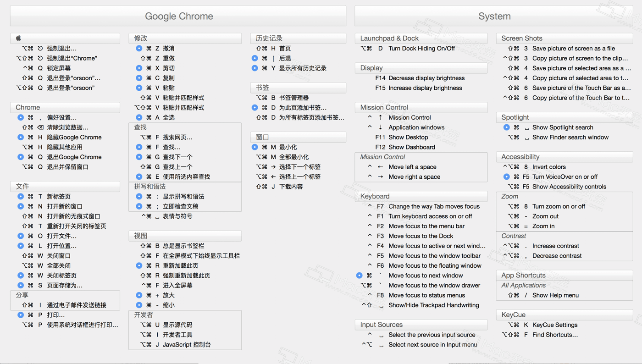
Task: Click the blue dot beside 最小化
Action: point(255,147)
